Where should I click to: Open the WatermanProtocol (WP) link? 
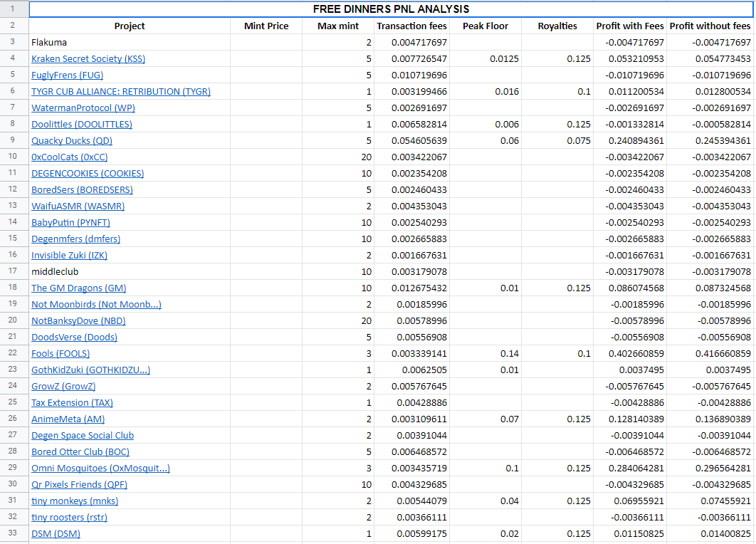[x=83, y=108]
